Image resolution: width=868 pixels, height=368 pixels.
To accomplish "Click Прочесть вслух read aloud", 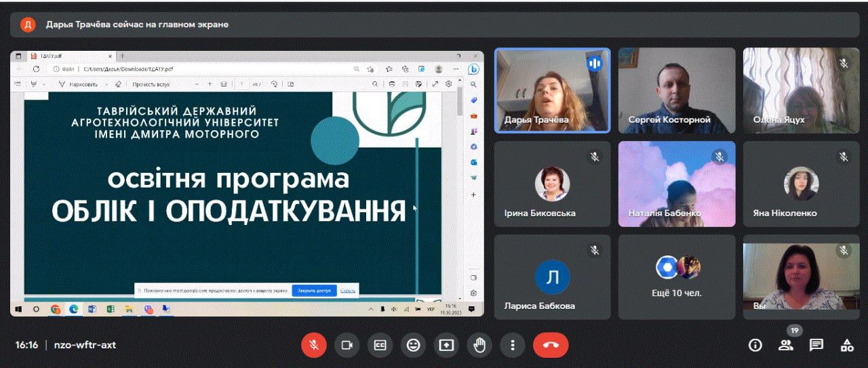I will coord(151,85).
